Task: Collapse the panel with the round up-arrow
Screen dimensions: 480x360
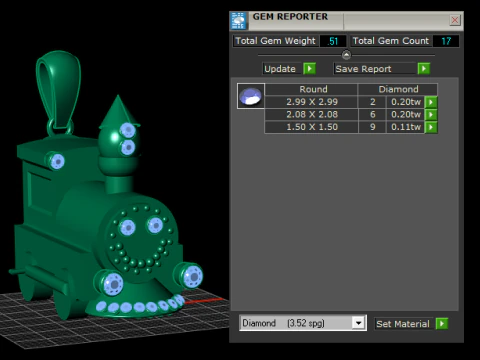Action: click(x=346, y=55)
